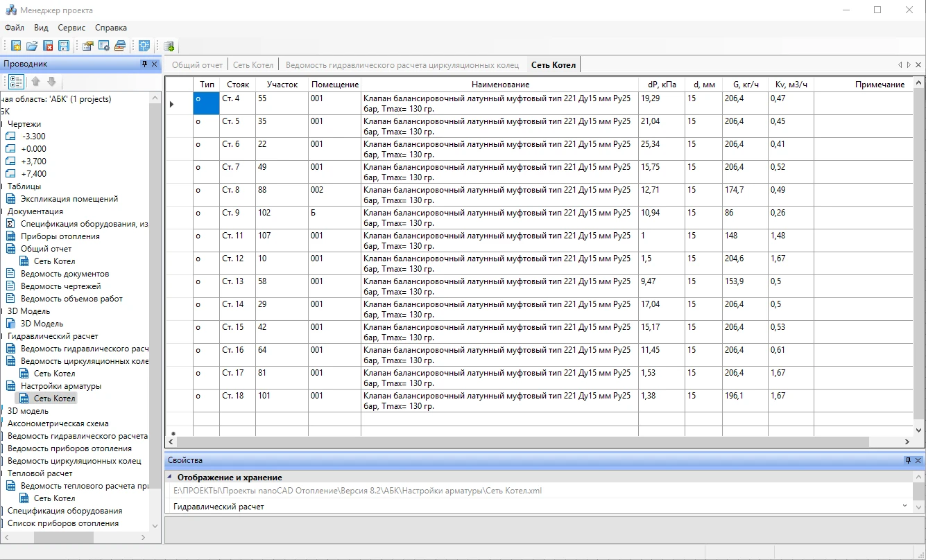Click the Close Project icon with red X
This screenshot has height=560, width=926.
[x=48, y=46]
